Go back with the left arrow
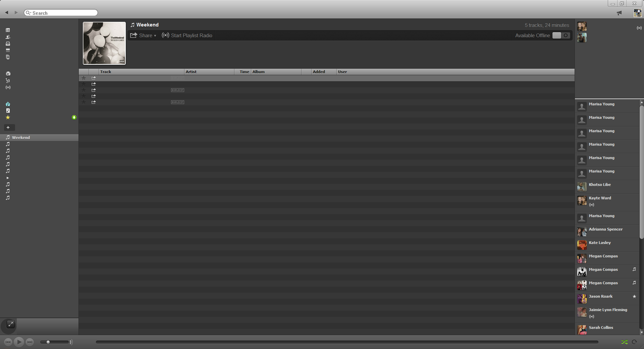 click(6, 13)
